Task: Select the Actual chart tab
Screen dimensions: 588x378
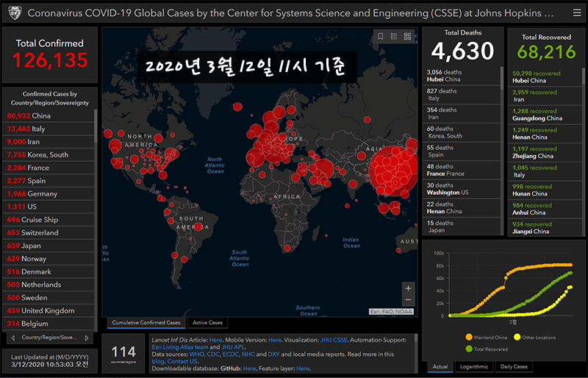Action: [x=440, y=367]
